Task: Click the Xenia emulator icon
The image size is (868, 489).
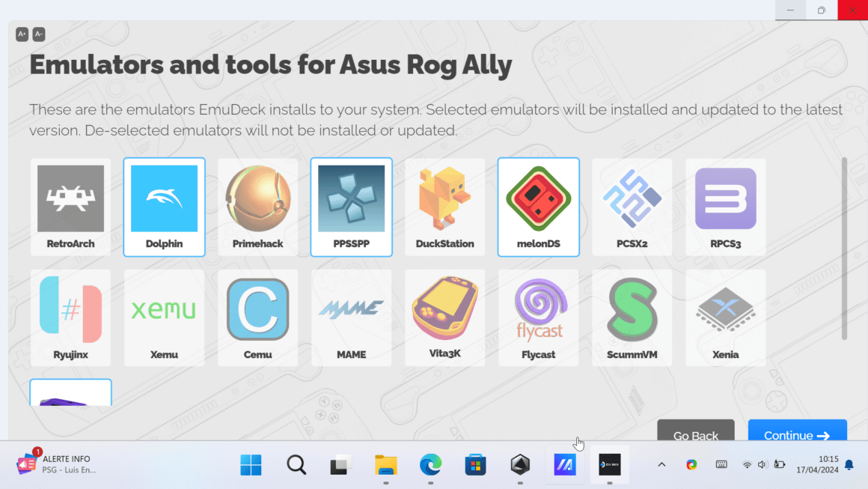Action: [x=725, y=309]
